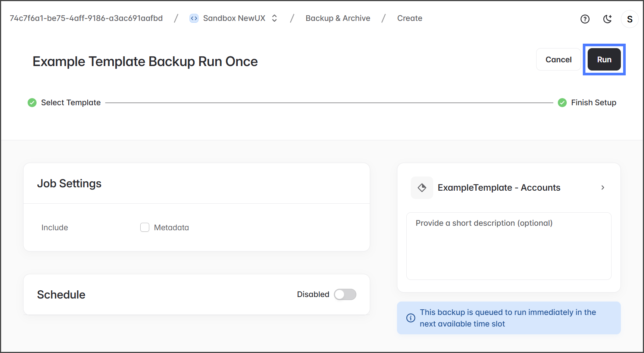644x353 pixels.
Task: Go to the Finish Setup step
Action: [x=593, y=103]
